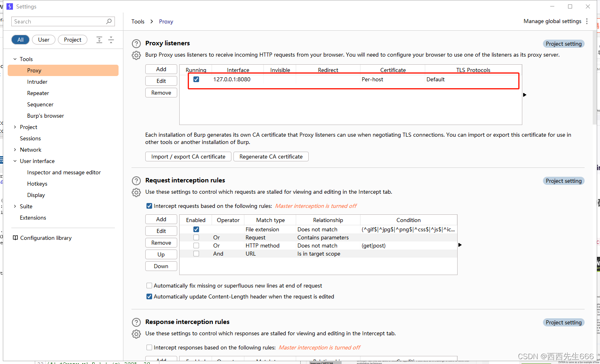Click the search magnifier icon
600x364 pixels.
tap(109, 21)
